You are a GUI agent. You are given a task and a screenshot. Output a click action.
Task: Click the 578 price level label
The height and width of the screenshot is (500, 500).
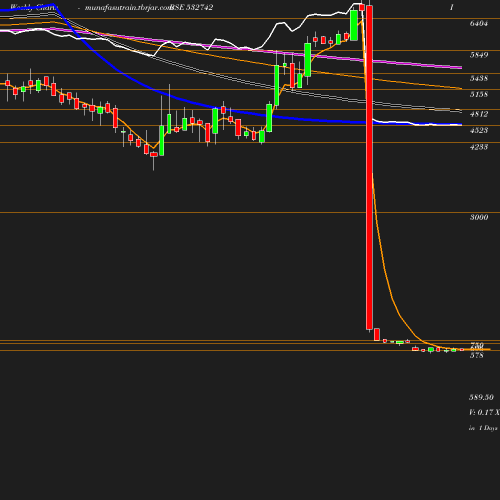pos(476,356)
